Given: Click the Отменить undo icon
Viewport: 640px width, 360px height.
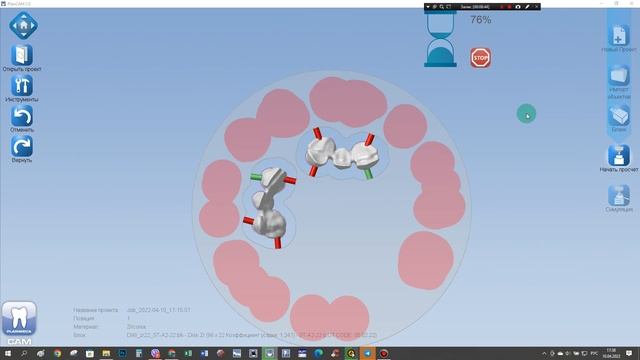Looking at the screenshot, I should 22,116.
